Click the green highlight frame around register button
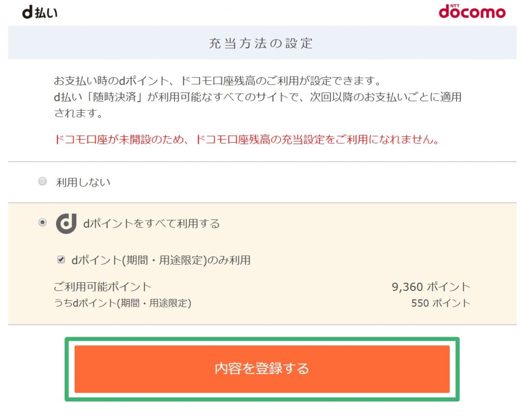Viewport: 527px width, 420px height. [x=262, y=369]
